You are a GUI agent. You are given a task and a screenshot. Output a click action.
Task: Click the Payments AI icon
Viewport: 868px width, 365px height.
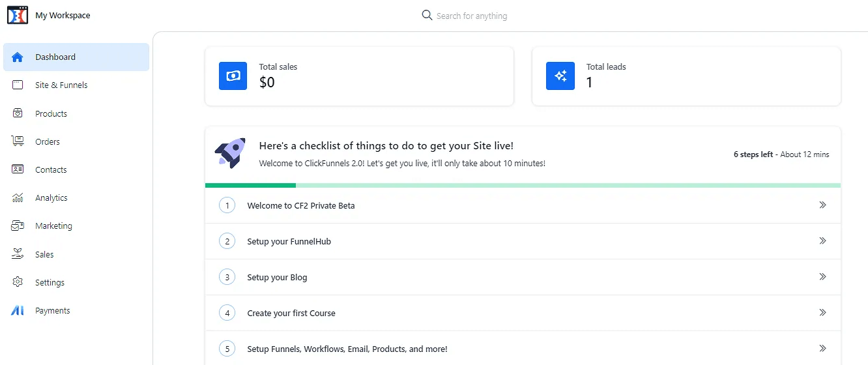(18, 311)
